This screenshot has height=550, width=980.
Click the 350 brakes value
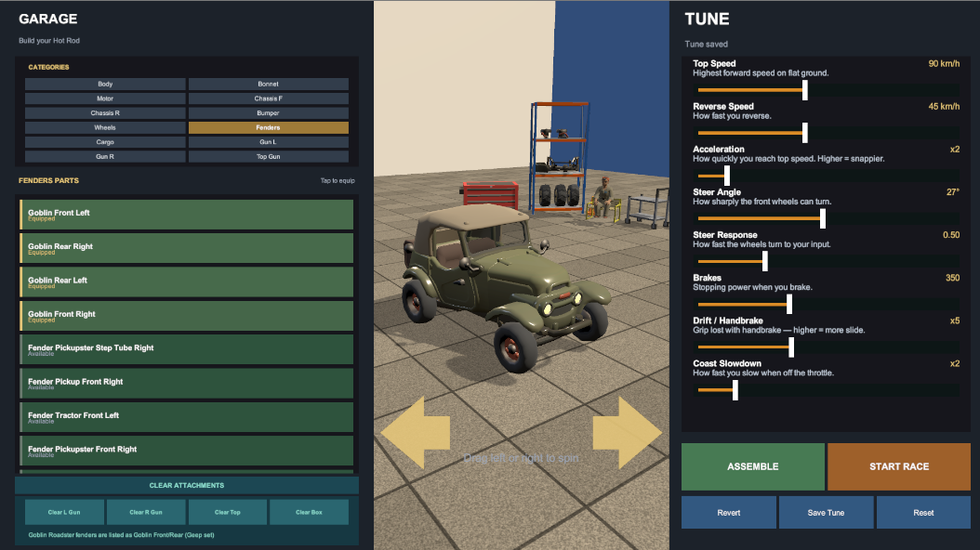click(x=952, y=278)
